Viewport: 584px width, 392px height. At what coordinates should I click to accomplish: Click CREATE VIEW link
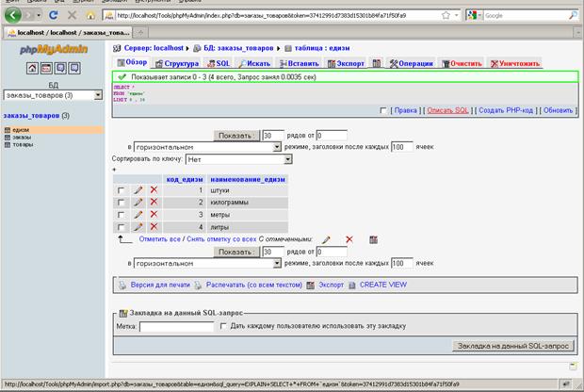382,285
